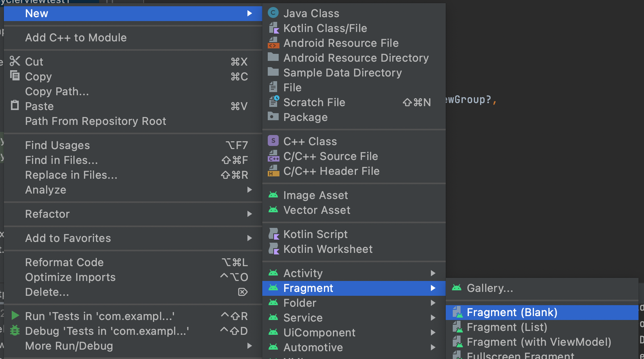Click the Scratch File icon
644x359 pixels.
click(274, 102)
